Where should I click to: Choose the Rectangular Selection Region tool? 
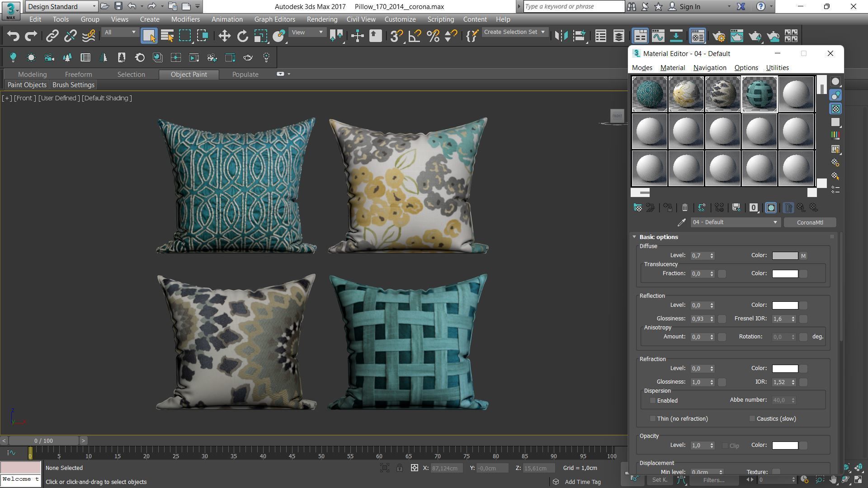tap(185, 36)
